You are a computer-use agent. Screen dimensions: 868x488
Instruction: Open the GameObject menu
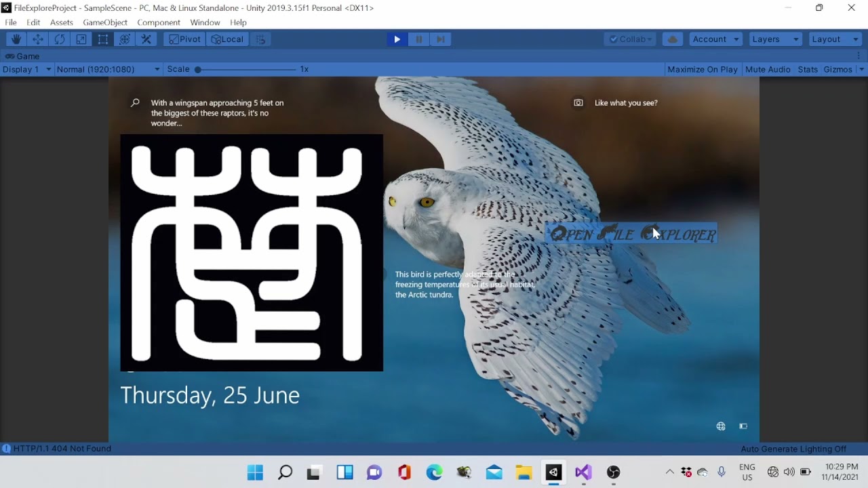click(x=105, y=22)
